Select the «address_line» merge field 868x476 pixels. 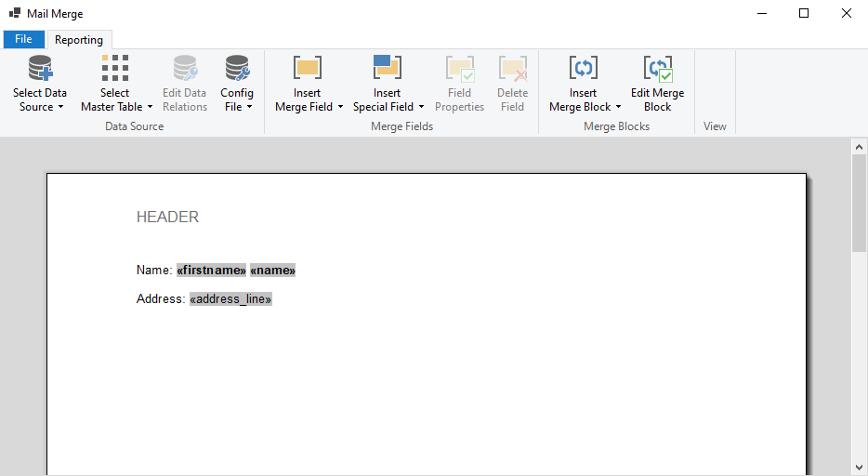(x=230, y=298)
